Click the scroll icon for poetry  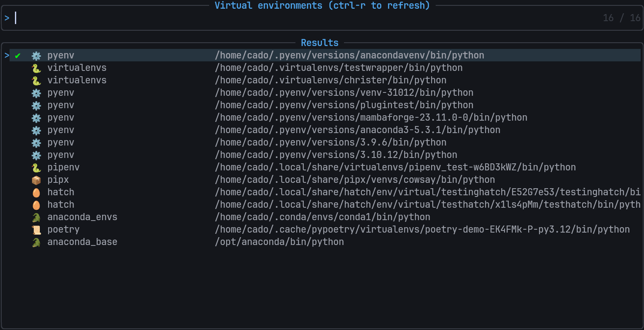click(x=37, y=230)
